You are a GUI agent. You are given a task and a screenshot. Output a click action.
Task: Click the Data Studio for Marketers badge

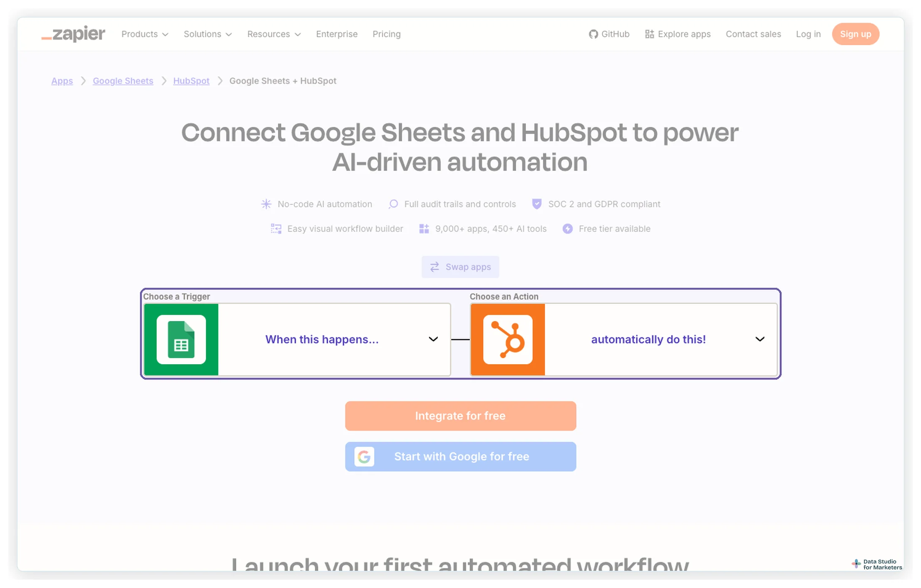coord(877,564)
